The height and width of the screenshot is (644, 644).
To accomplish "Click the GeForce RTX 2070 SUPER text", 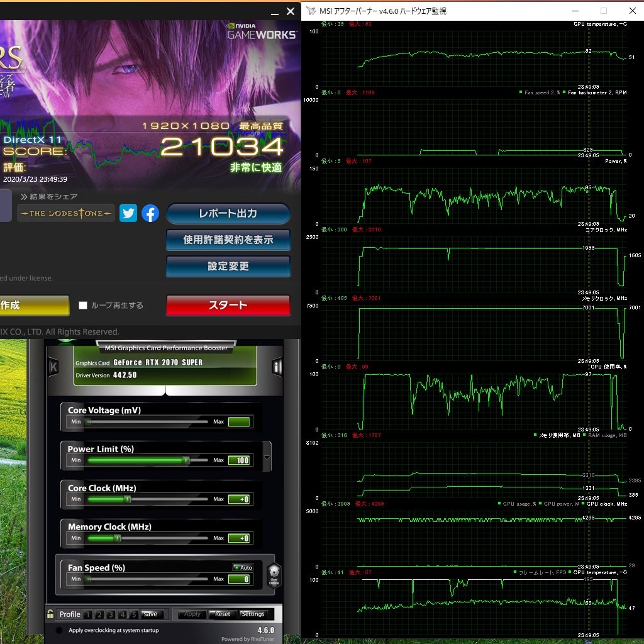I will click(x=158, y=362).
